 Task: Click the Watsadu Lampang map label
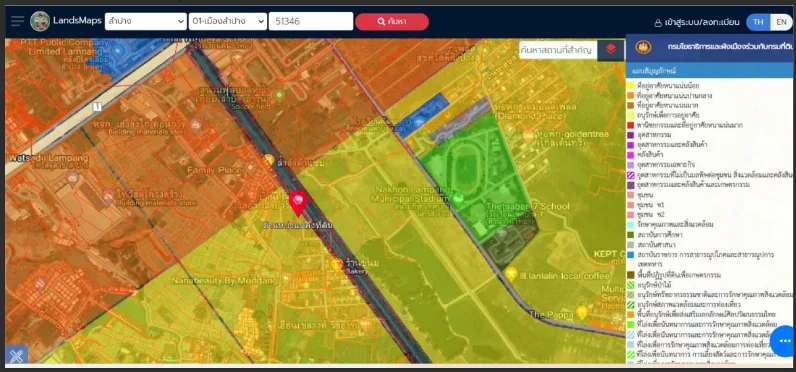point(47,159)
